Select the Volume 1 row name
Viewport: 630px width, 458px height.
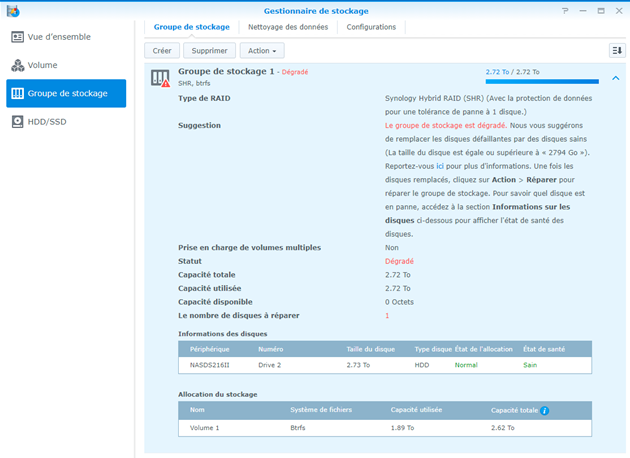[205, 428]
